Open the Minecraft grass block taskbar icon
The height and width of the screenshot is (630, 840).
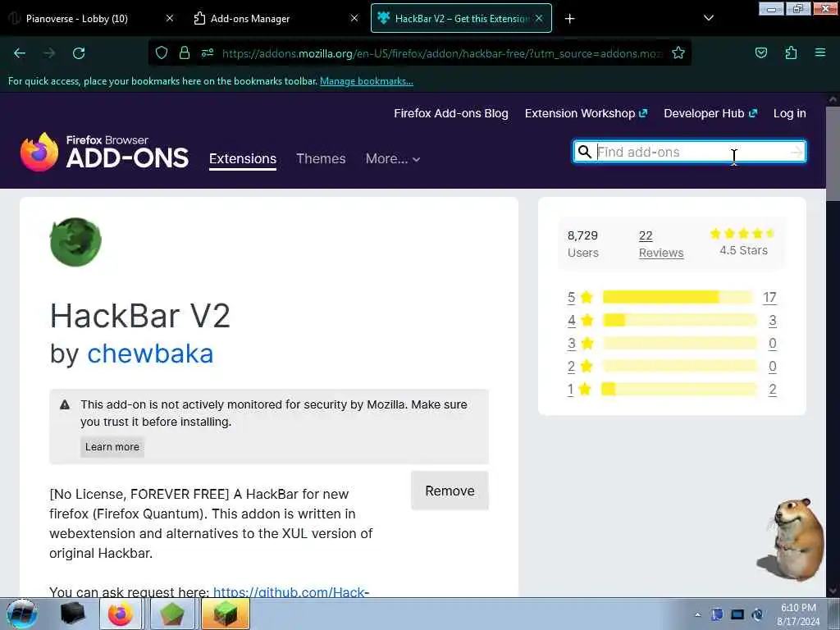click(225, 614)
